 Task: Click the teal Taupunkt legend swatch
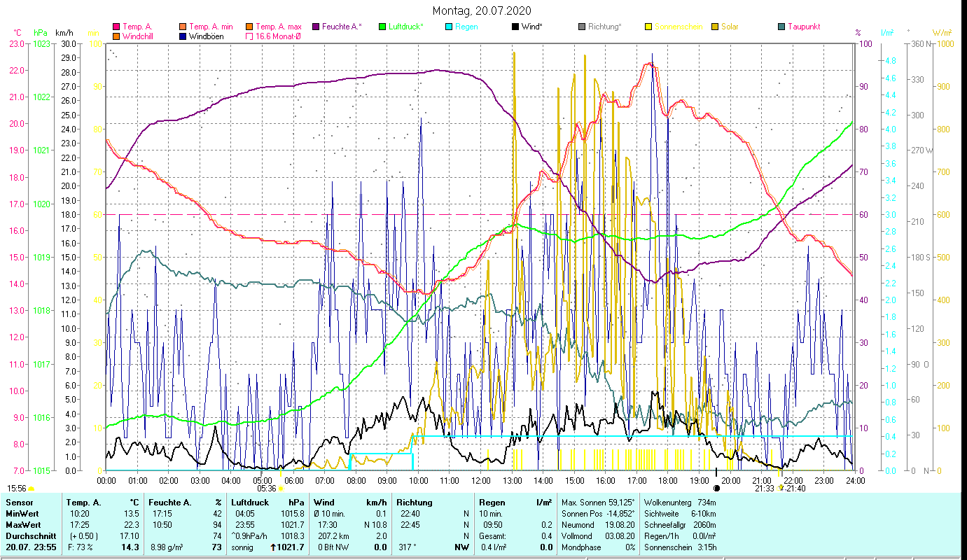click(x=781, y=27)
